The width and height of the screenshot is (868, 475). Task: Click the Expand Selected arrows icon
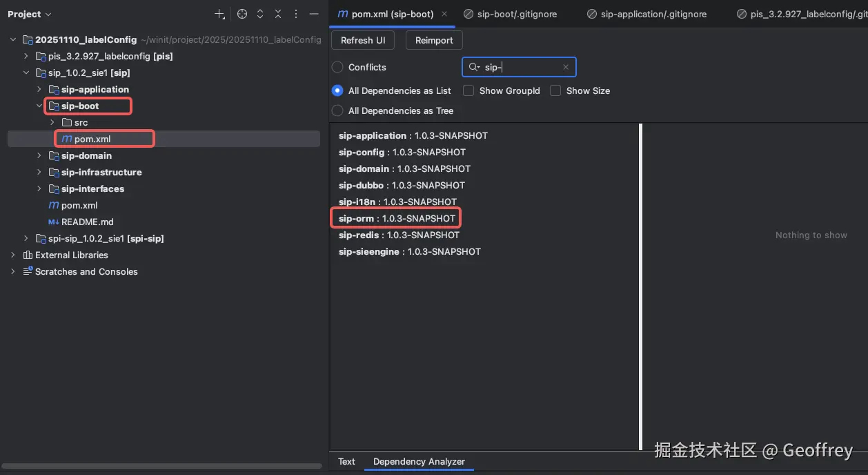[x=260, y=14]
